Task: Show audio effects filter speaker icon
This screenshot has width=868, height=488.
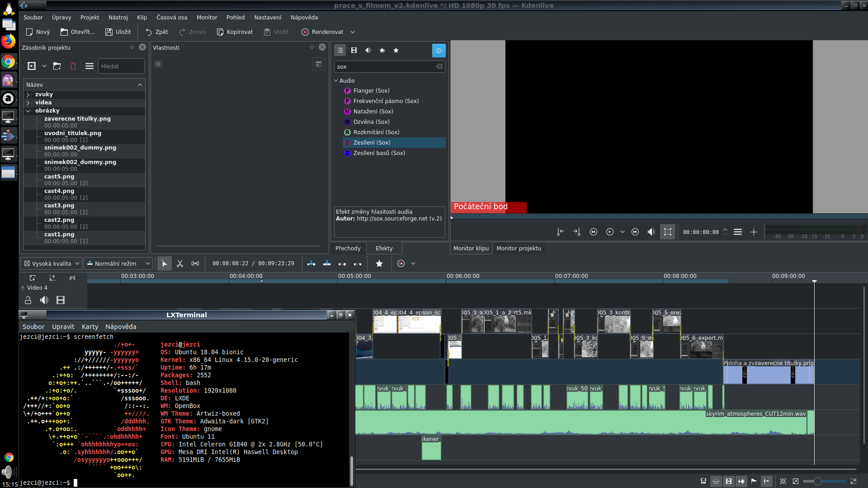Action: click(x=368, y=50)
